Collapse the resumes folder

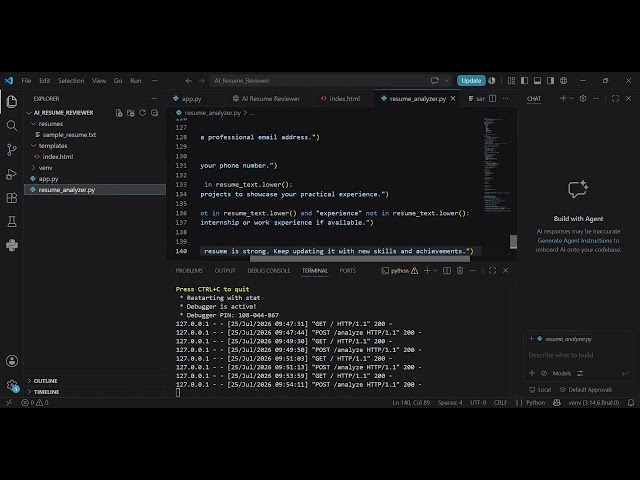point(34,124)
